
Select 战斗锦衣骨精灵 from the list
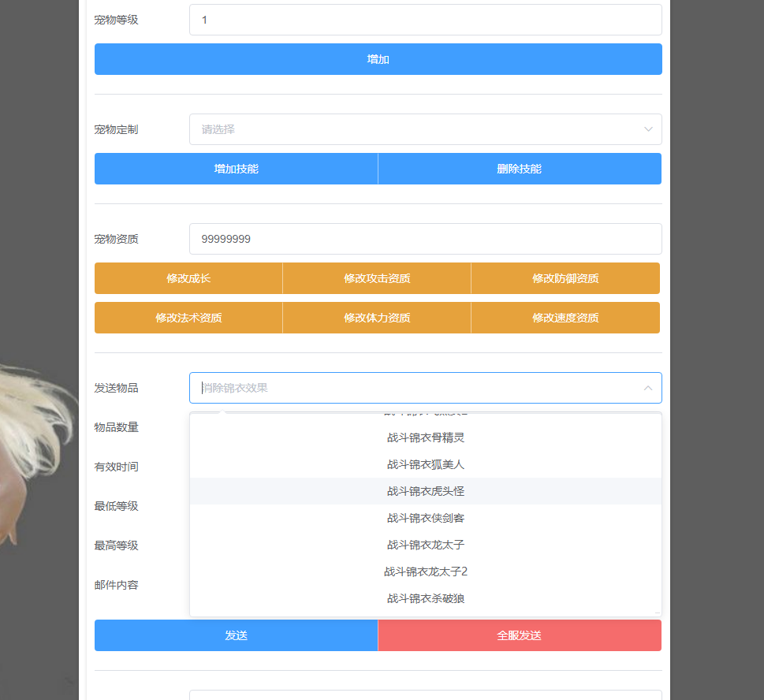[425, 438]
